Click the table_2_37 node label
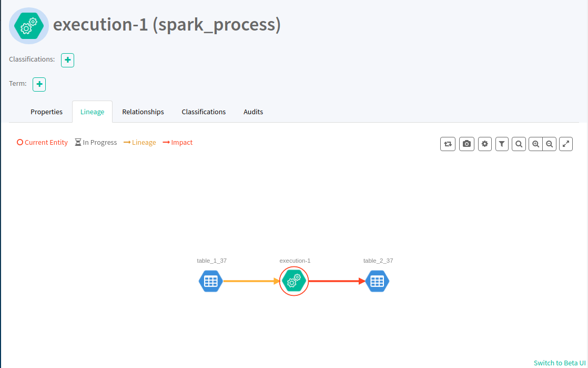This screenshot has height=368, width=588. (x=378, y=261)
